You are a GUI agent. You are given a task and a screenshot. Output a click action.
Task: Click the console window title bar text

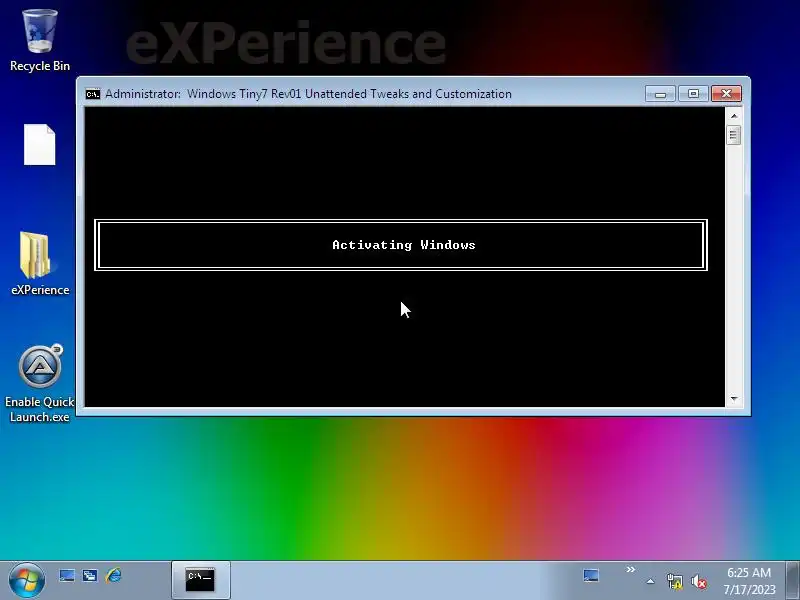click(x=308, y=94)
